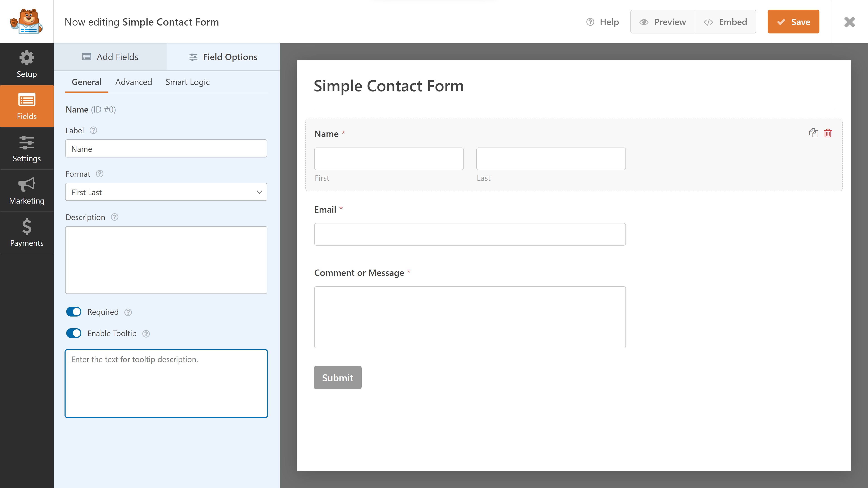Screen dimensions: 868x488
Task: Click the tooltip description text area
Action: coord(166,384)
